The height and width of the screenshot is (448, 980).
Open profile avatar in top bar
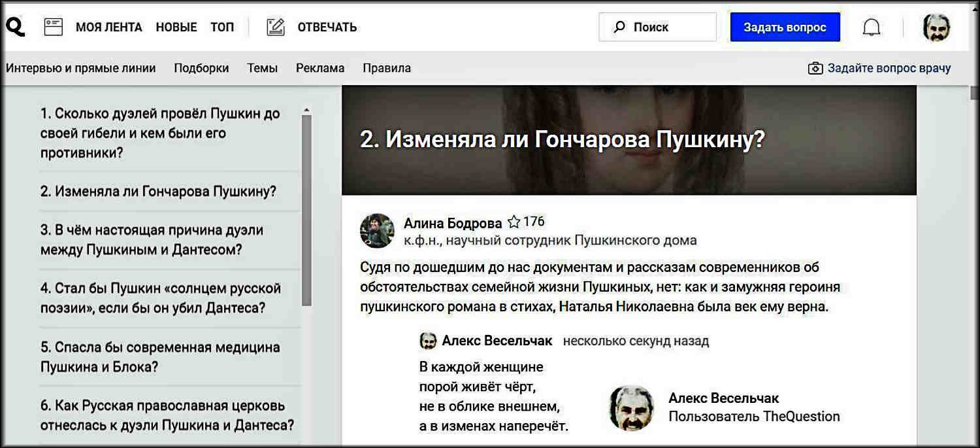(936, 27)
